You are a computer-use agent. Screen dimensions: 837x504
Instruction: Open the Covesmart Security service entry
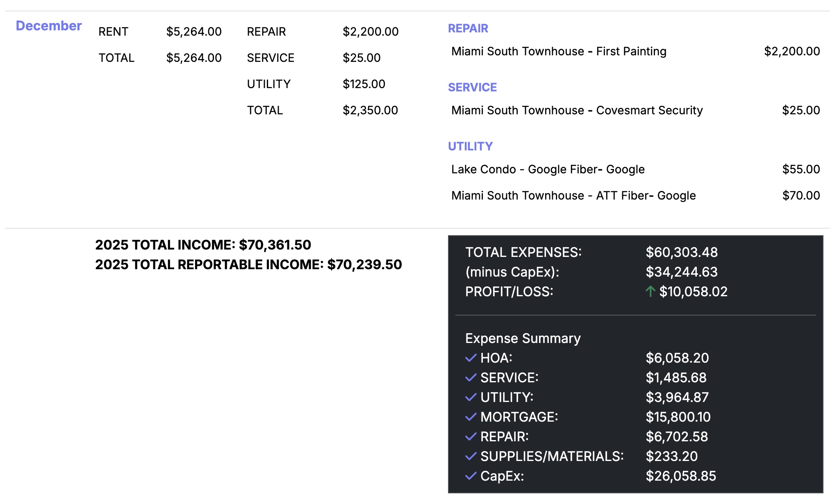[x=577, y=110]
